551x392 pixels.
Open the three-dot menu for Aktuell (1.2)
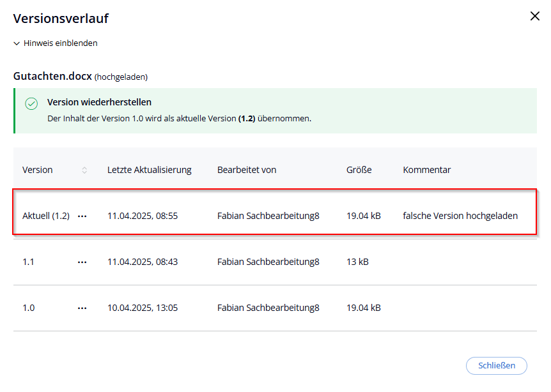[x=82, y=216]
